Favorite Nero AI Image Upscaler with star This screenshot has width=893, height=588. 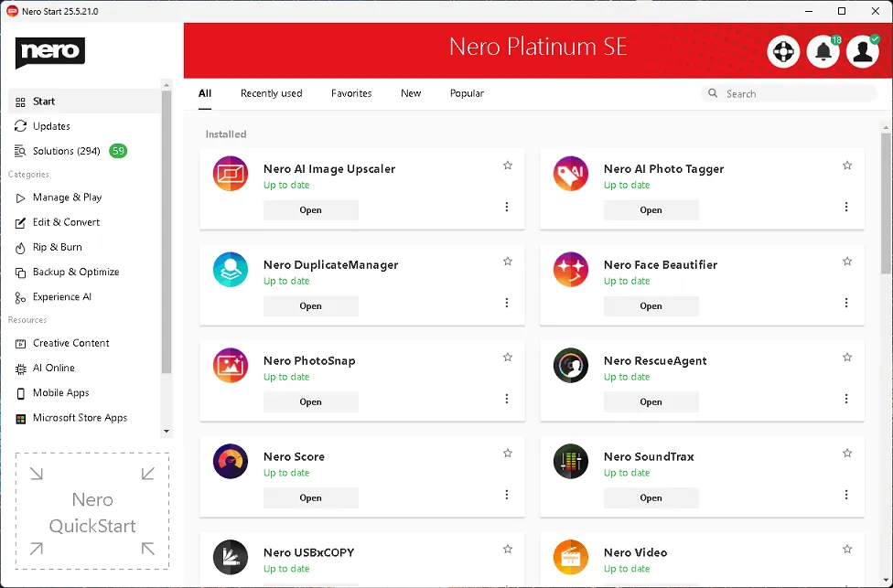pyautogui.click(x=508, y=166)
